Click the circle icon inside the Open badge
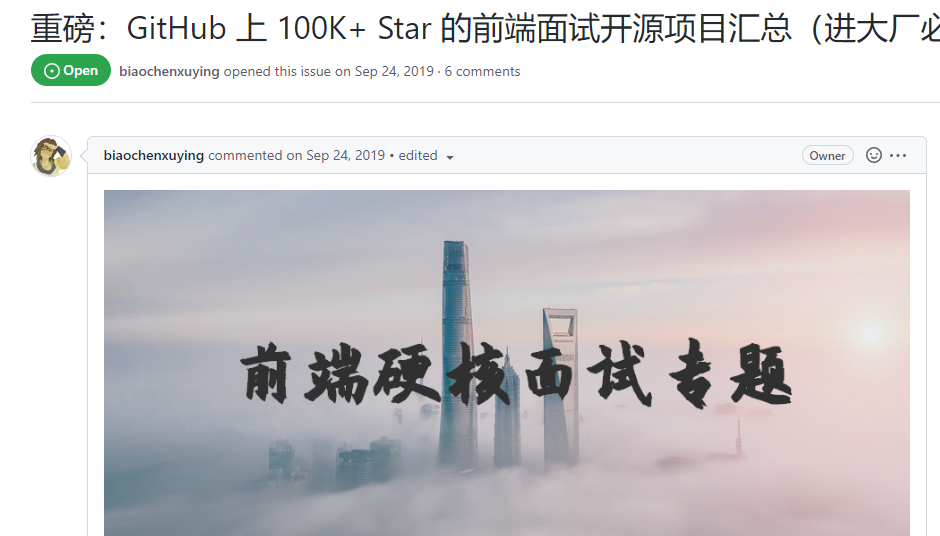The height and width of the screenshot is (536, 940). coord(52,71)
